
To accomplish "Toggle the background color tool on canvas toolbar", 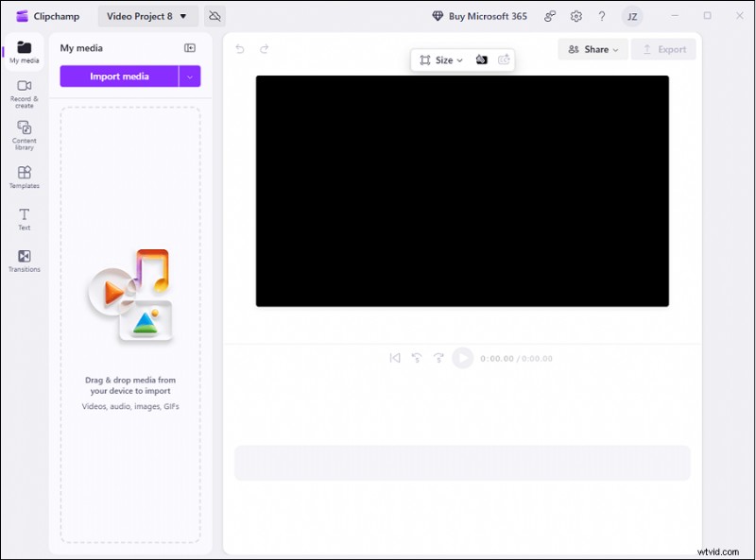I will click(482, 59).
